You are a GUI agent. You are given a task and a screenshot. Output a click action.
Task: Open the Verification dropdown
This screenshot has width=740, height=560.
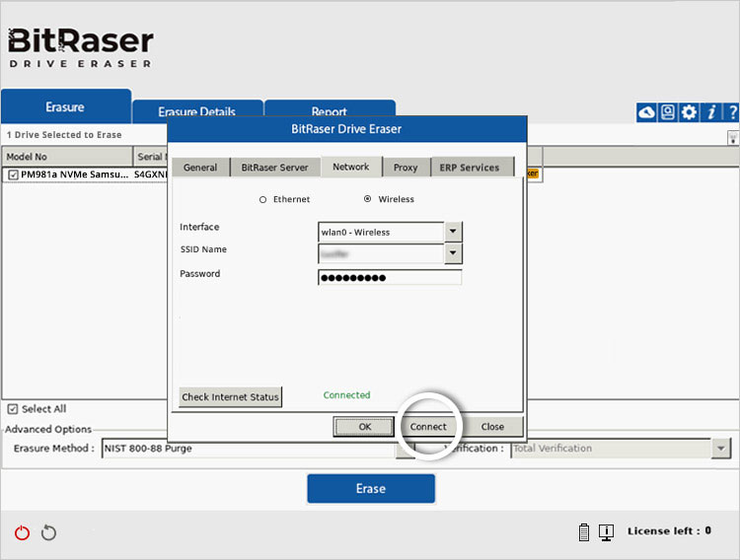tap(719, 449)
